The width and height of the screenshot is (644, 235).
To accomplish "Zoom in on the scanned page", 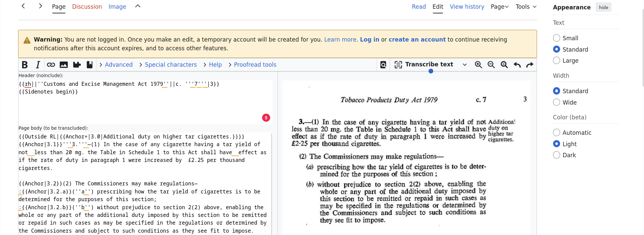I will pos(478,65).
